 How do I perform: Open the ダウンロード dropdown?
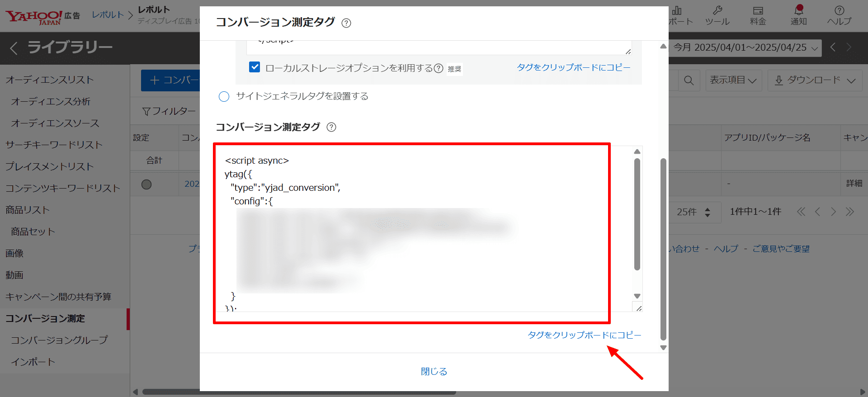point(815,80)
